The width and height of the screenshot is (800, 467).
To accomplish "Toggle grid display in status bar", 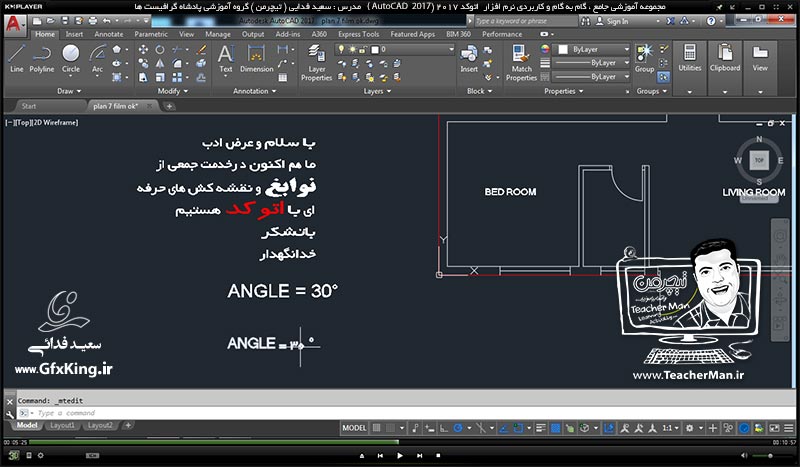I will (x=377, y=428).
